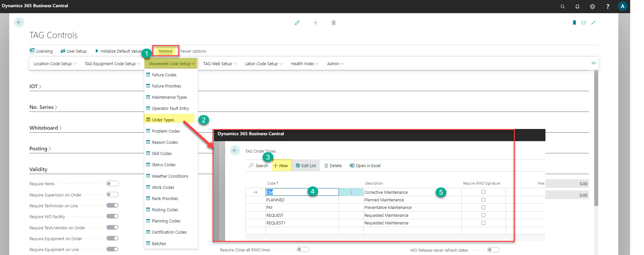Click New in TAG Order Types toolbar
644x255 pixels.
tap(281, 166)
